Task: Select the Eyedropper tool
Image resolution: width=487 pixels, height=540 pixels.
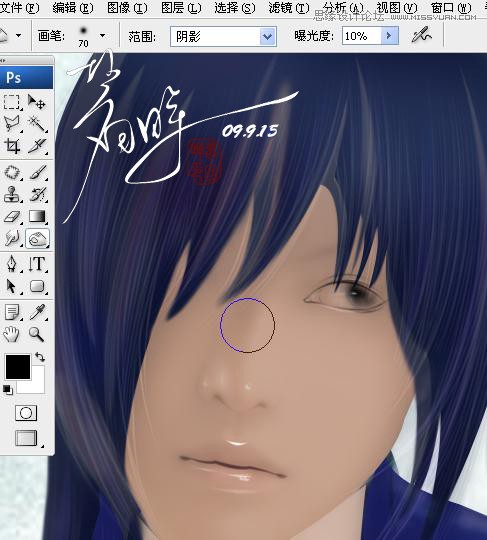Action: 37,312
